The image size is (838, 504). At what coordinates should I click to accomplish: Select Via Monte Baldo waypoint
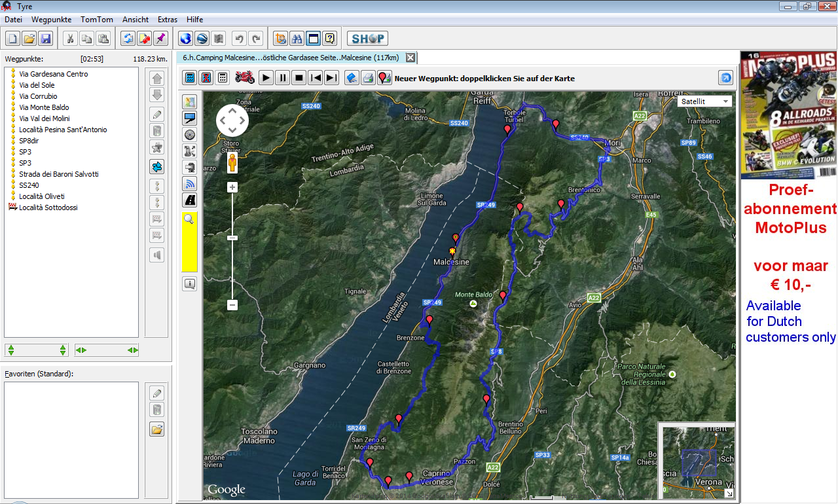click(44, 107)
